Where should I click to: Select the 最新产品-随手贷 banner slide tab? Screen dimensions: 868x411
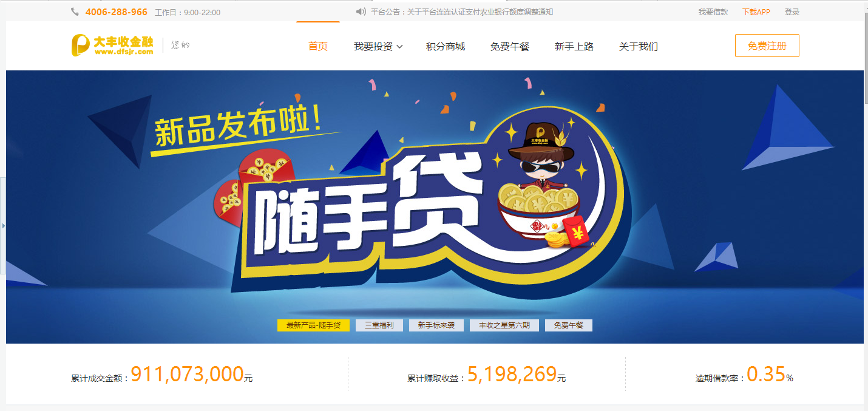point(313,325)
